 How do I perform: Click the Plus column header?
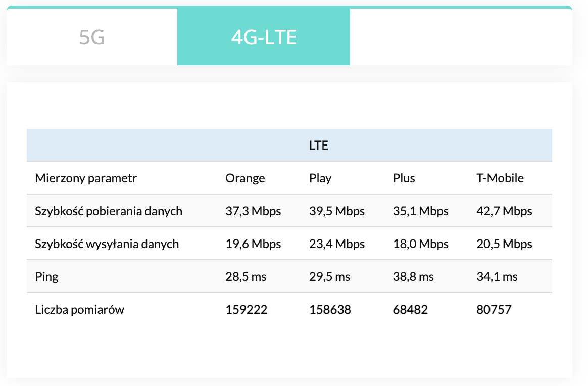pyautogui.click(x=404, y=178)
